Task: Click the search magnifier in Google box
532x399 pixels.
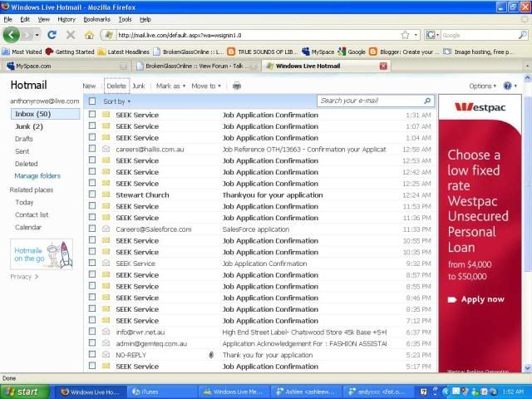Action: 523,35
